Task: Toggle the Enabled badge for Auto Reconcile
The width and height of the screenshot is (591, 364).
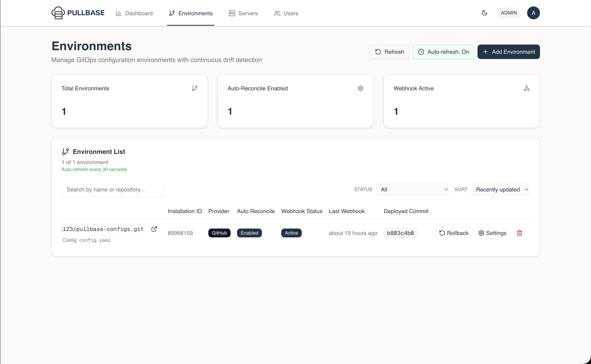Action: point(249,233)
